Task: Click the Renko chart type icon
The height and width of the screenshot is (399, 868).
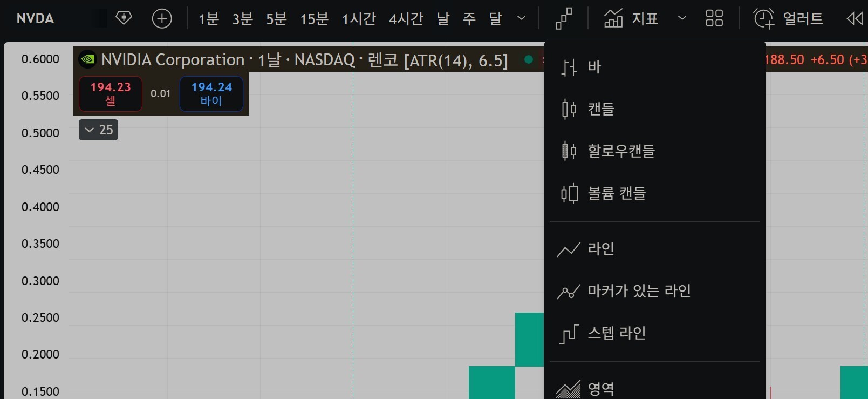Action: [x=564, y=18]
